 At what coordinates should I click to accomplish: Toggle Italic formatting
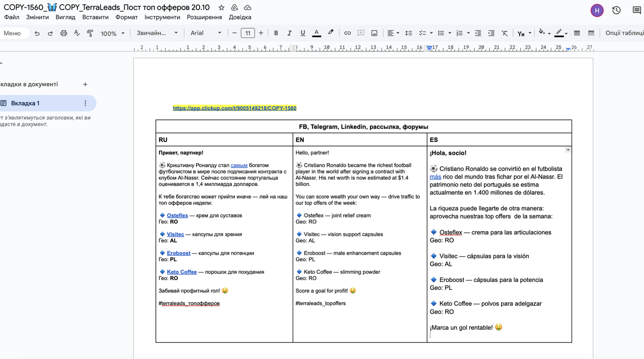coord(289,33)
